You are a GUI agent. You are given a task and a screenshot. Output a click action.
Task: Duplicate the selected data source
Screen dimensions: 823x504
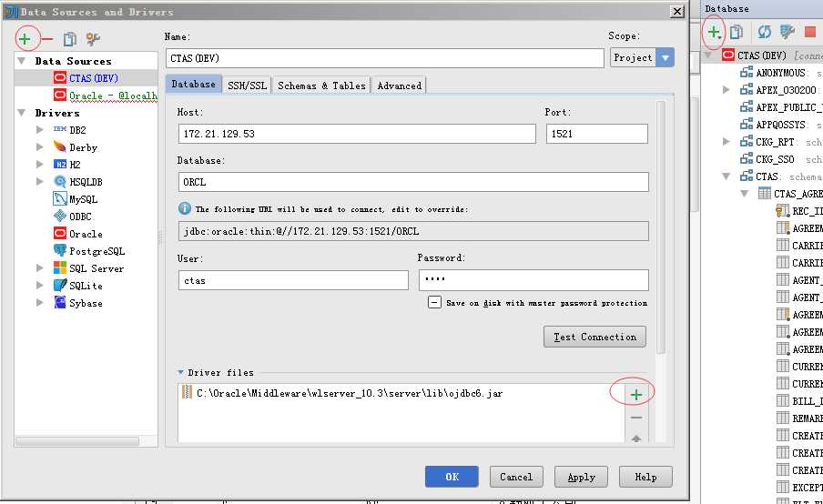click(70, 39)
